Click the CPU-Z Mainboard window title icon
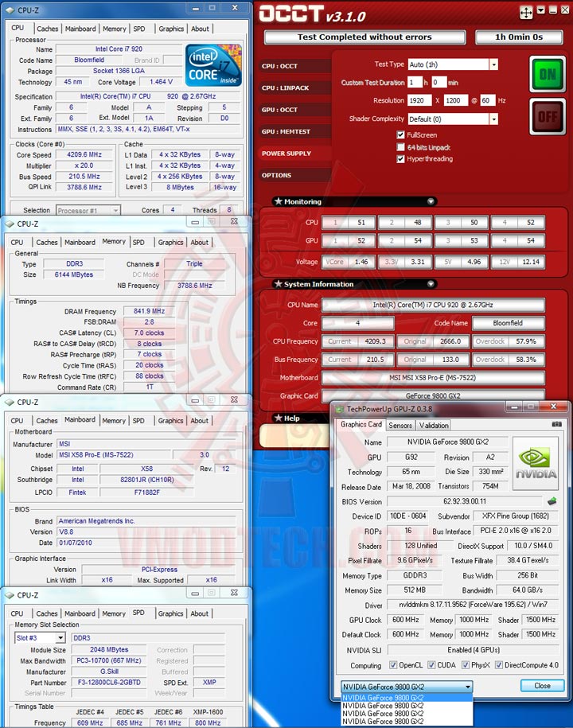The height and width of the screenshot is (728, 573). (10, 402)
